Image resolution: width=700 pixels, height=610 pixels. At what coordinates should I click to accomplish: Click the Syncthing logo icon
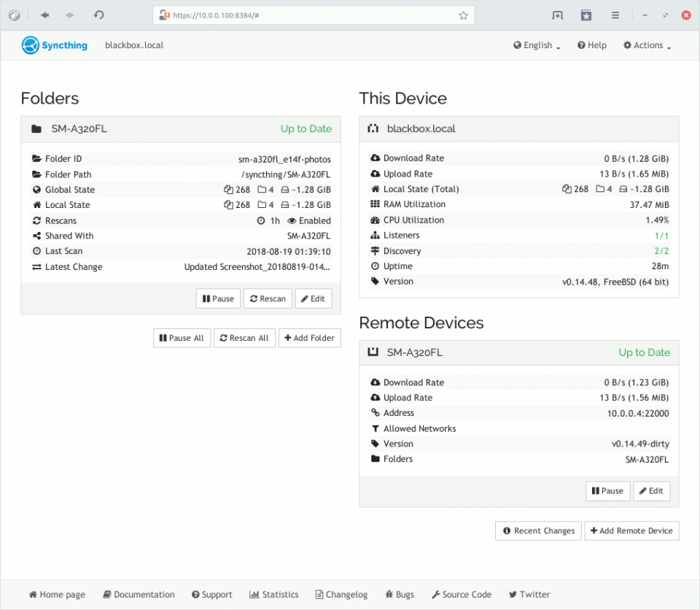(31, 45)
